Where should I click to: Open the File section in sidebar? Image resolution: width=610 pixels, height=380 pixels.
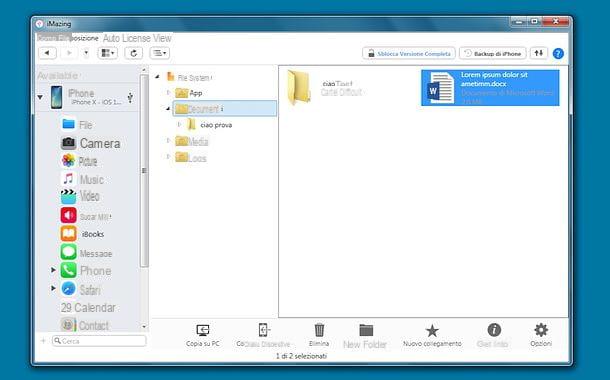point(77,124)
